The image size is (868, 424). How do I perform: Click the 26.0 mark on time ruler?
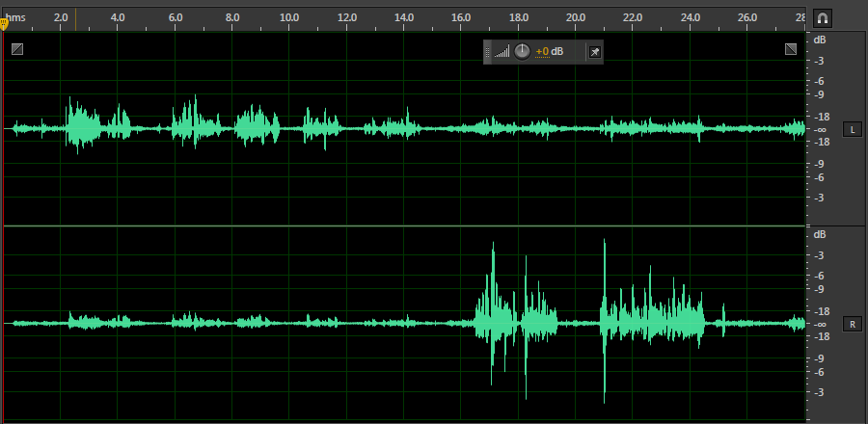coord(747,17)
